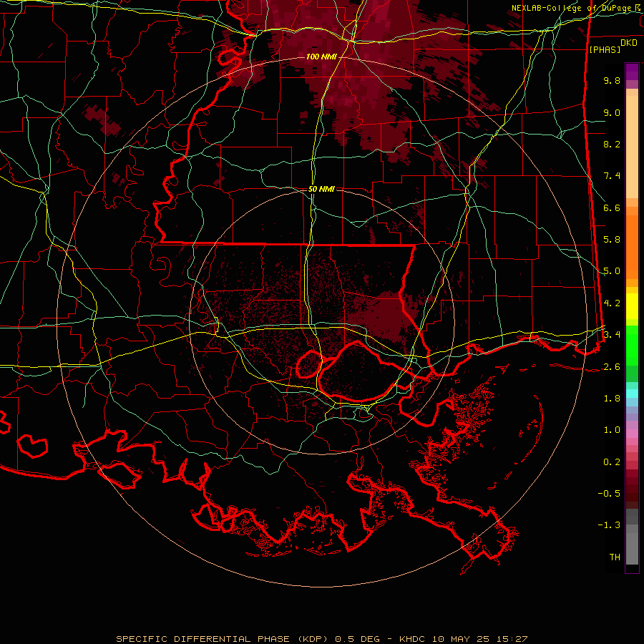Click the 3.4 value on the scale
This screenshot has height=644, width=644.
[612, 335]
